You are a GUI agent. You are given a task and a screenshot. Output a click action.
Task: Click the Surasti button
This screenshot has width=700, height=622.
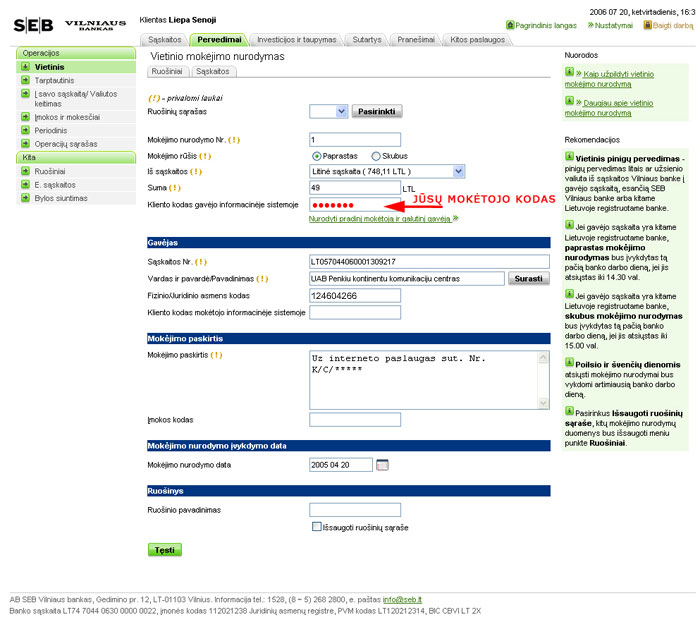[x=529, y=278]
